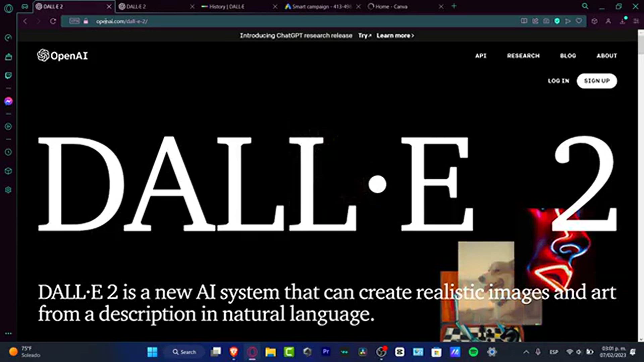The height and width of the screenshot is (362, 644).
Task: Open the easy setup sliders icon
Action: point(636,21)
